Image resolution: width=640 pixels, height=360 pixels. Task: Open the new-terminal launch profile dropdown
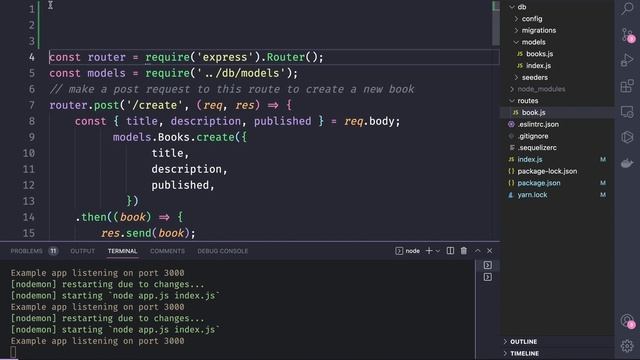pyautogui.click(x=438, y=251)
